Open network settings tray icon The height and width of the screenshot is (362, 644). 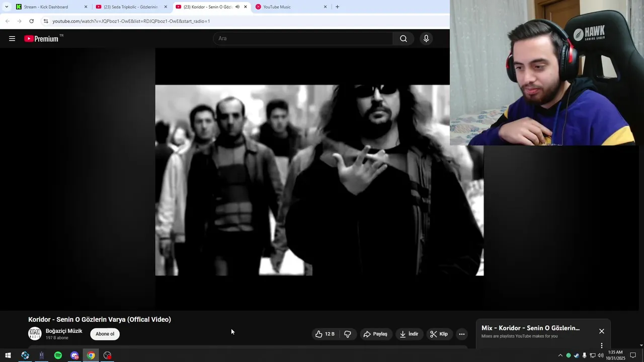coord(593,355)
